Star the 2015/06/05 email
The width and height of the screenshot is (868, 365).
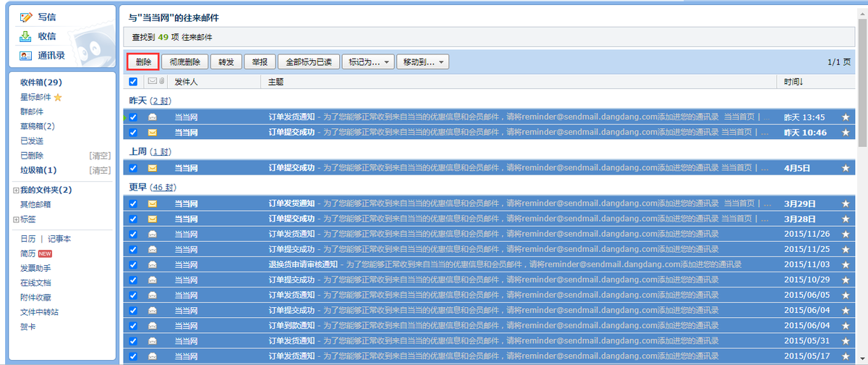click(x=846, y=295)
